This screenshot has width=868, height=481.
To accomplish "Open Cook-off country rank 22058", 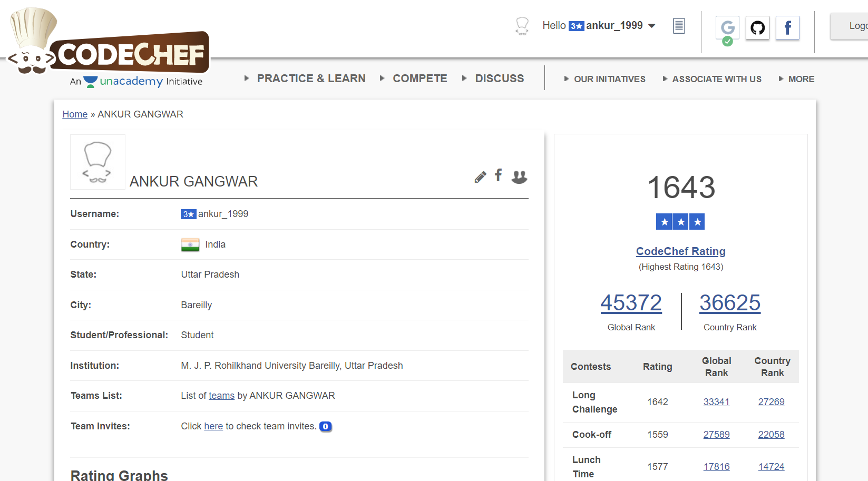I will coord(771,435).
